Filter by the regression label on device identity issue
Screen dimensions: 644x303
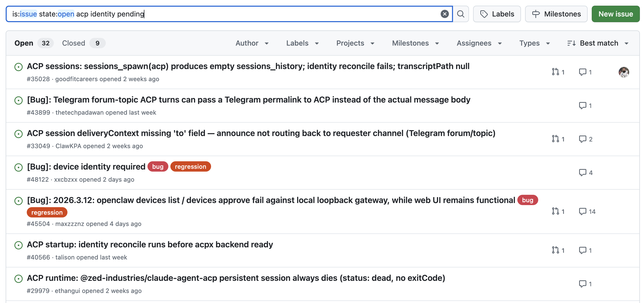click(190, 167)
